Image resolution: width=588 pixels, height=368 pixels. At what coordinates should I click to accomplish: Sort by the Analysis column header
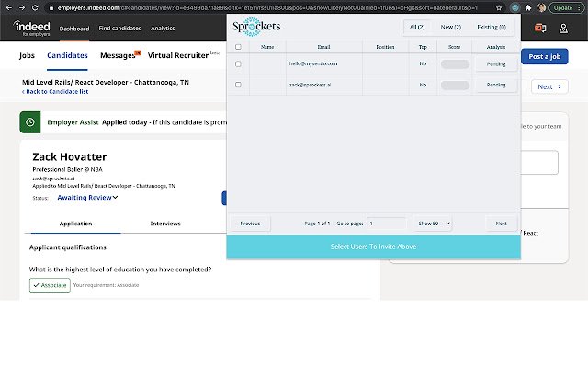(x=496, y=47)
